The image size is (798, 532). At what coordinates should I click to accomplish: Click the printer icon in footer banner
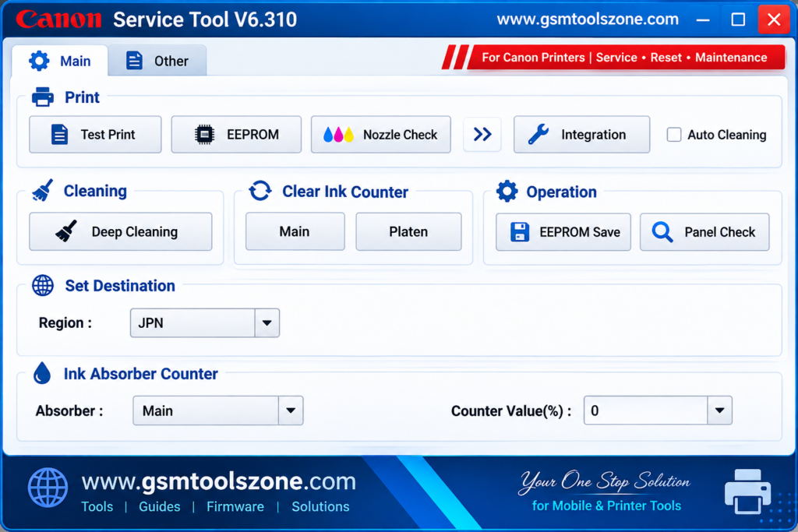tap(747, 491)
